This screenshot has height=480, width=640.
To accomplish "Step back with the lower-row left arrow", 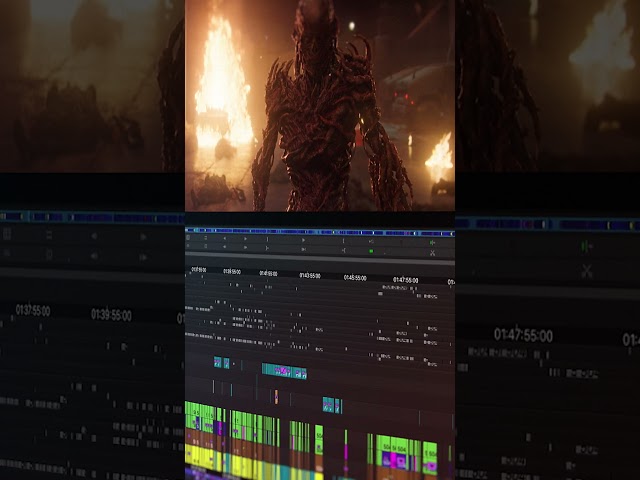I will (x=224, y=247).
